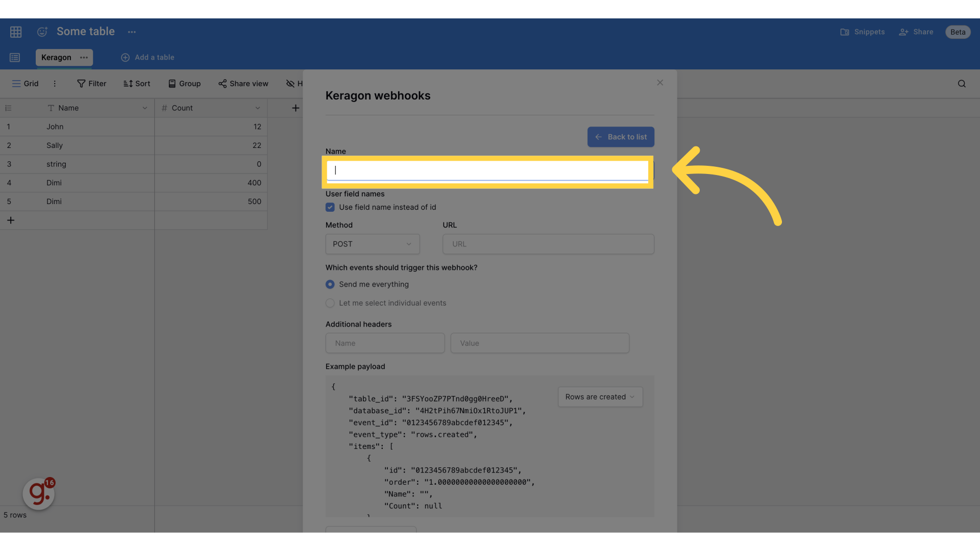Click the hide fields eye-slash icon

click(290, 84)
